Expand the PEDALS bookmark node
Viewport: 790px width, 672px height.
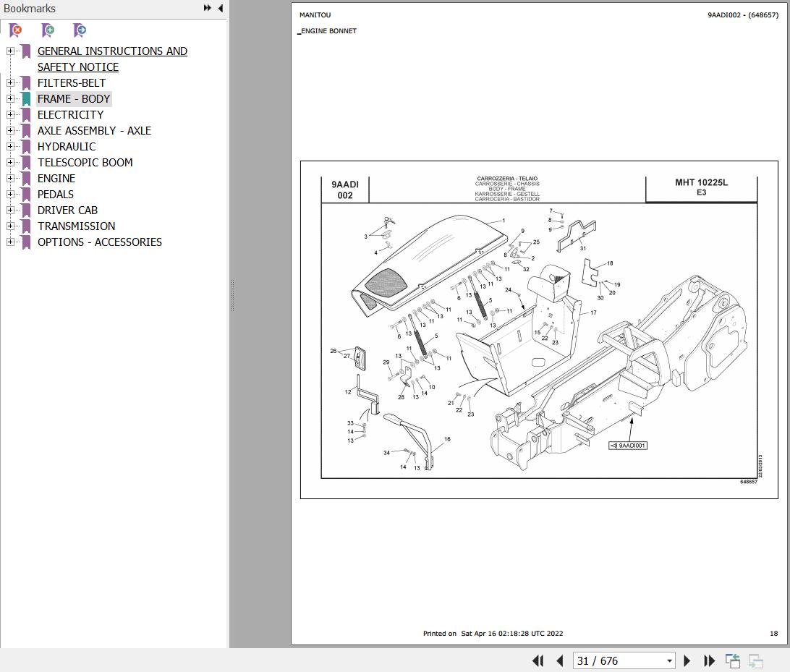[x=10, y=194]
